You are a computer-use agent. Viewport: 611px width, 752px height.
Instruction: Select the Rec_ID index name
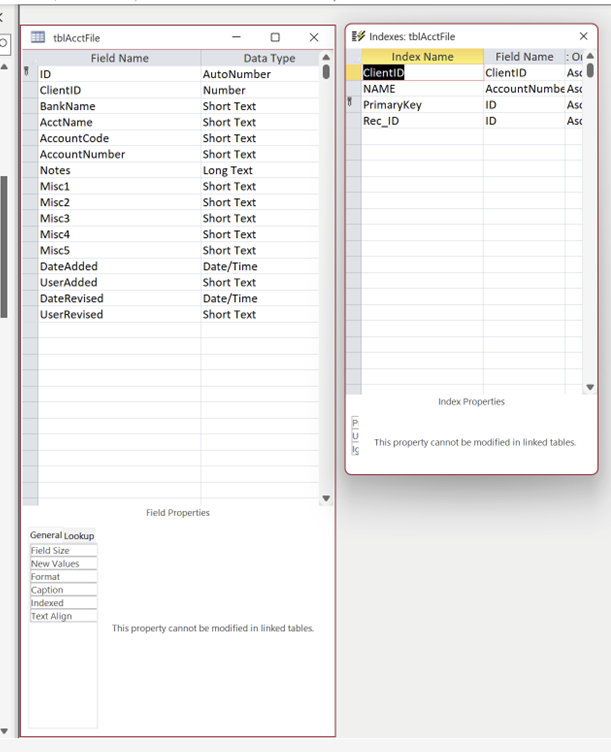coord(422,121)
